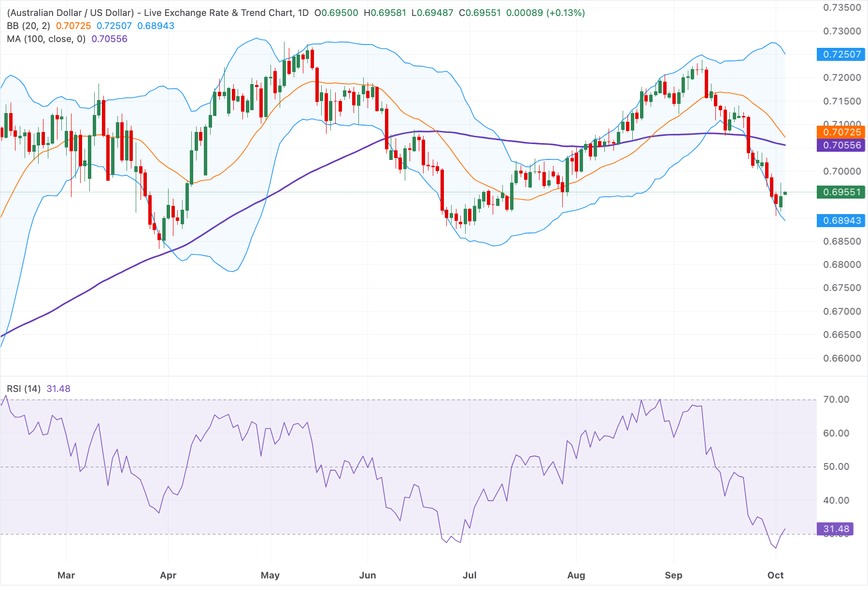Click the C0.69551 close value in header
The width and height of the screenshot is (868, 591).
tap(480, 13)
